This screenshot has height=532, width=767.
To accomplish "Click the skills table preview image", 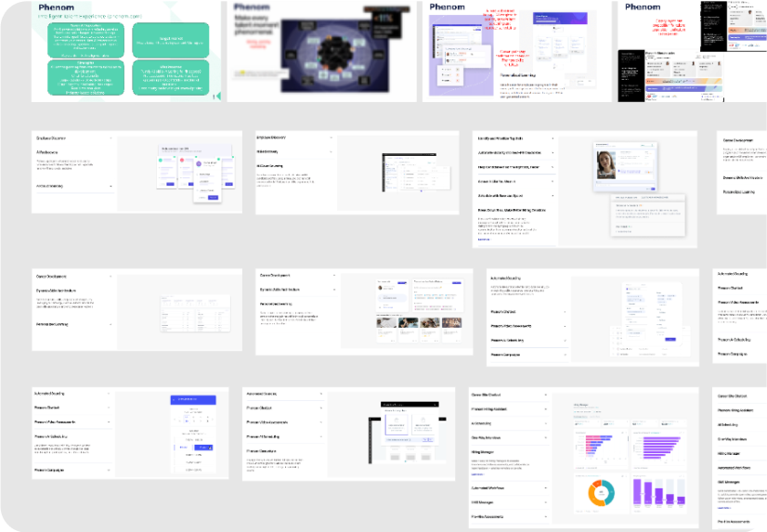I will [x=195, y=314].
